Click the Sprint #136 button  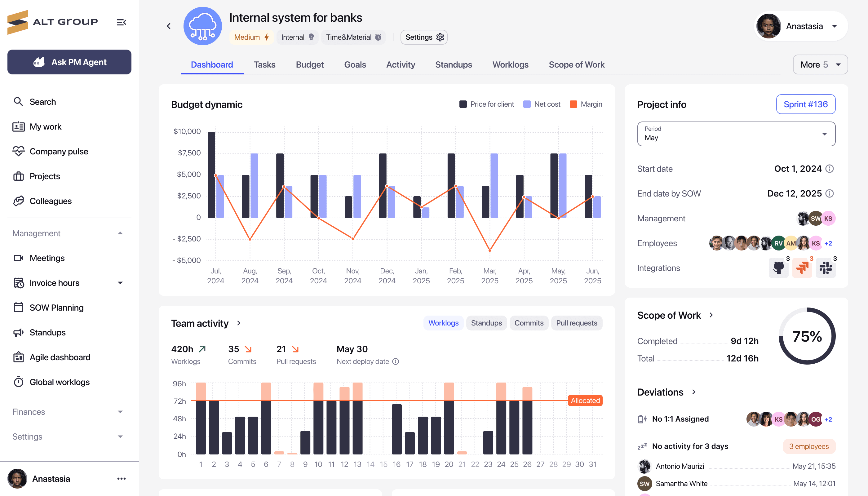point(805,104)
